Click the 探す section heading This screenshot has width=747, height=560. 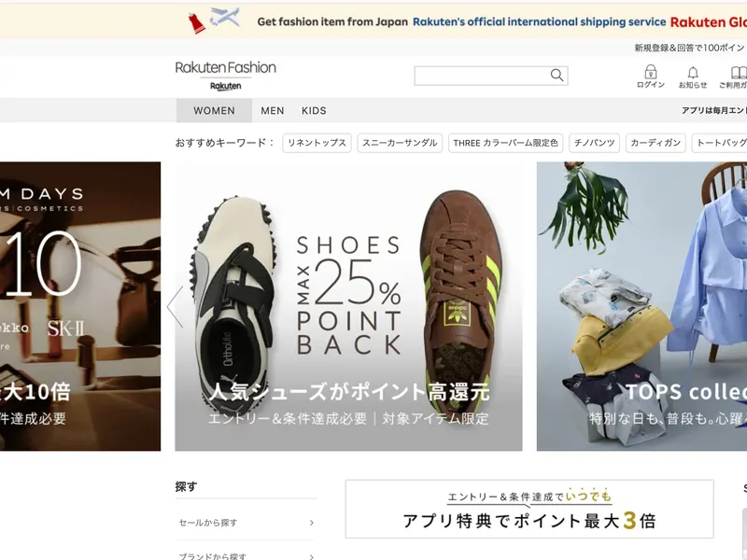point(186,486)
